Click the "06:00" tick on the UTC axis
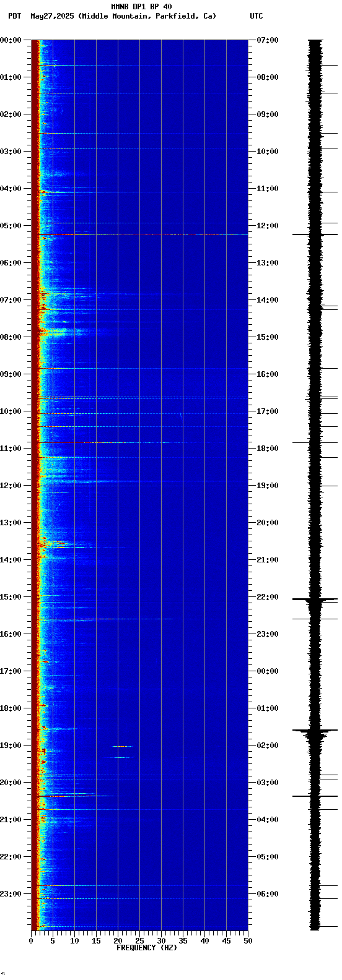The height and width of the screenshot is (980, 342). pos(268,894)
